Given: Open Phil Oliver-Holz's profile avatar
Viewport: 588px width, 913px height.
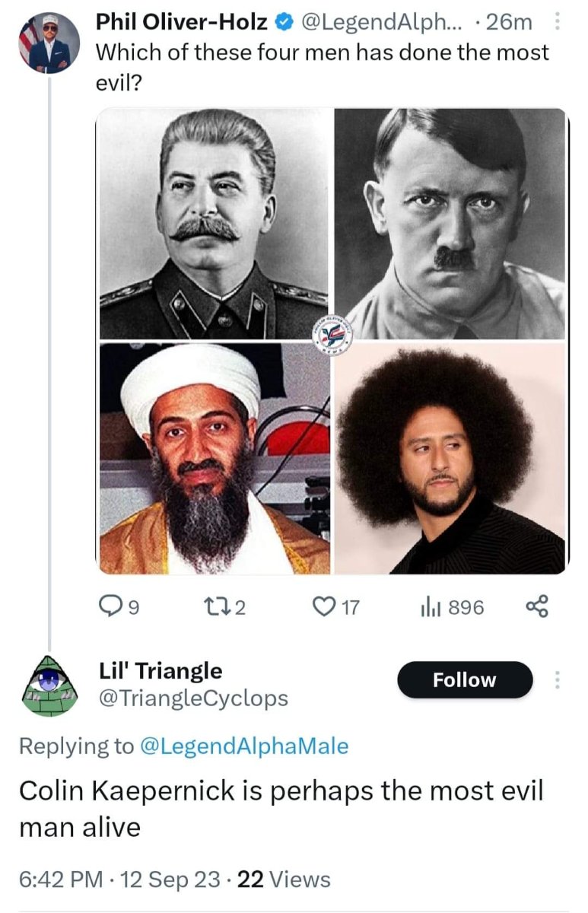Looking at the screenshot, I should (x=49, y=43).
